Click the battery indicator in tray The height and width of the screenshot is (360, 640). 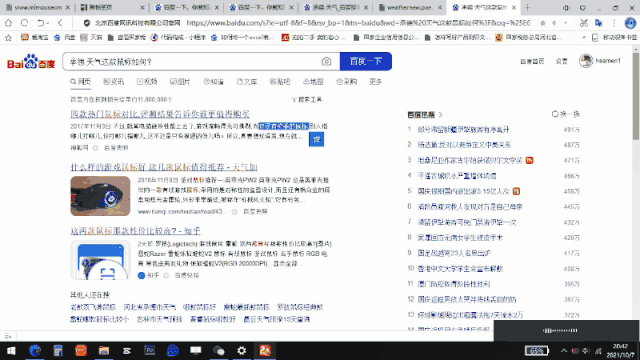536,351
